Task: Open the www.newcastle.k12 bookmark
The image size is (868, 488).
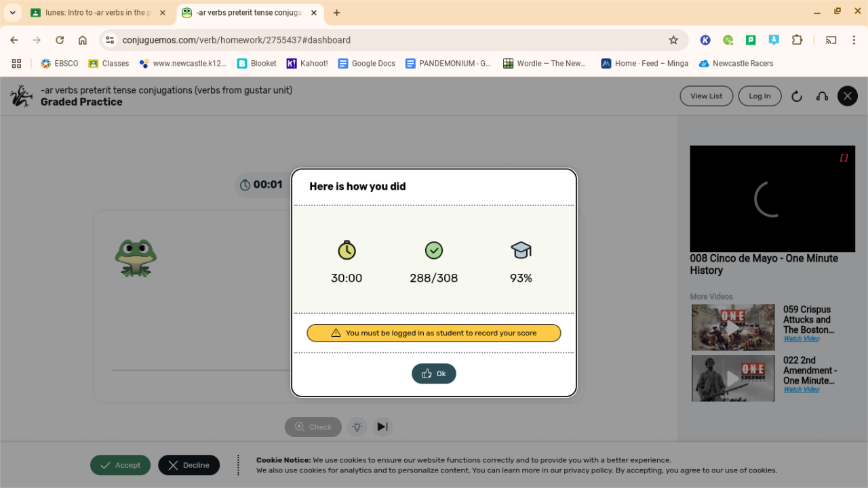Action: pyautogui.click(x=183, y=64)
